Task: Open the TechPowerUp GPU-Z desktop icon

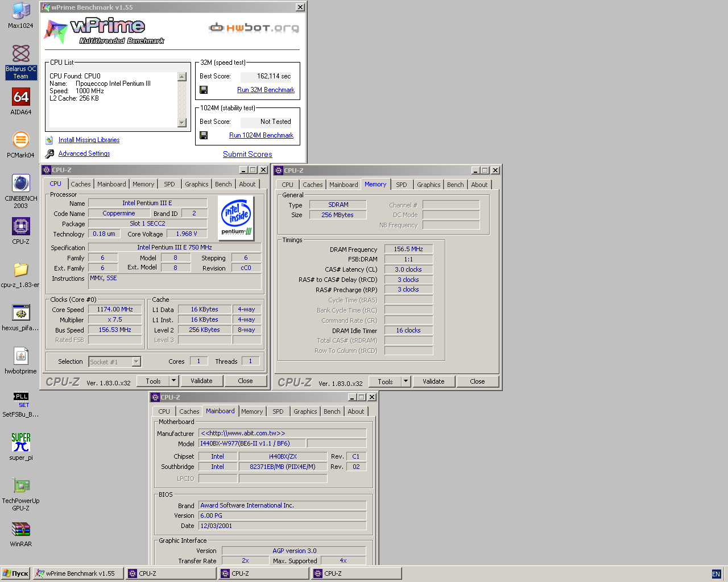Action: click(x=21, y=493)
